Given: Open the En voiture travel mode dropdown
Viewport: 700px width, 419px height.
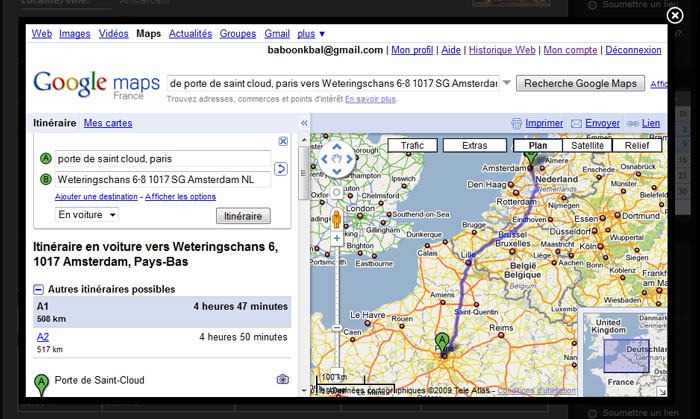Looking at the screenshot, I should pyautogui.click(x=87, y=215).
